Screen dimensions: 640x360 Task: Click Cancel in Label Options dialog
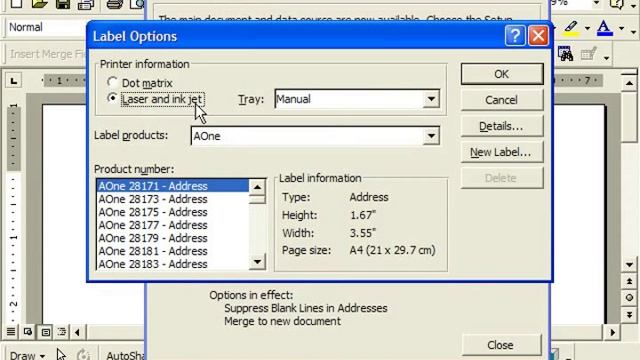point(502,100)
